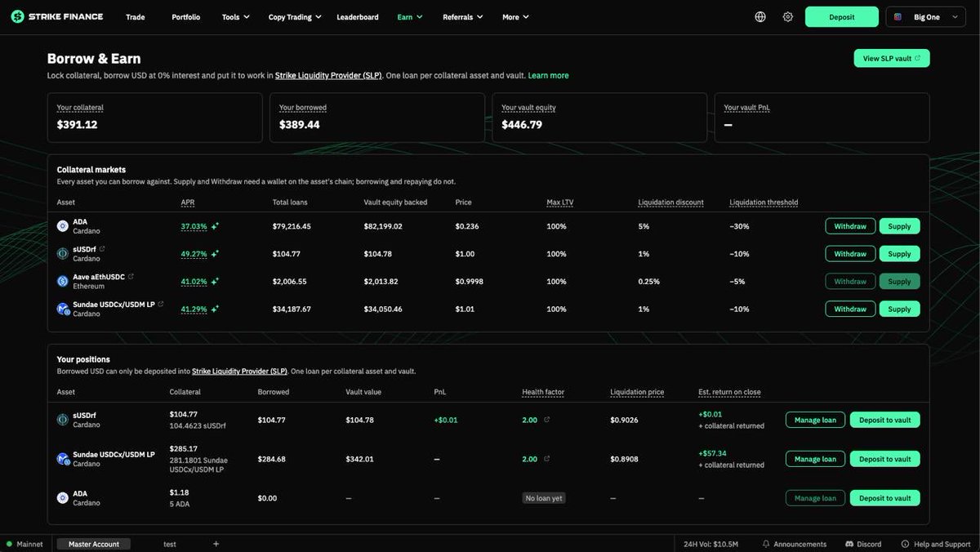Select the Master Account tab

click(94, 544)
